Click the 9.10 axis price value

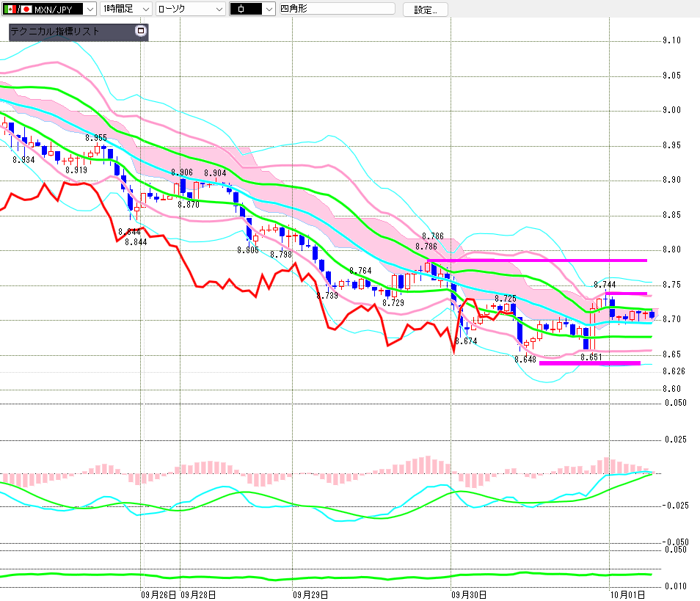click(672, 40)
